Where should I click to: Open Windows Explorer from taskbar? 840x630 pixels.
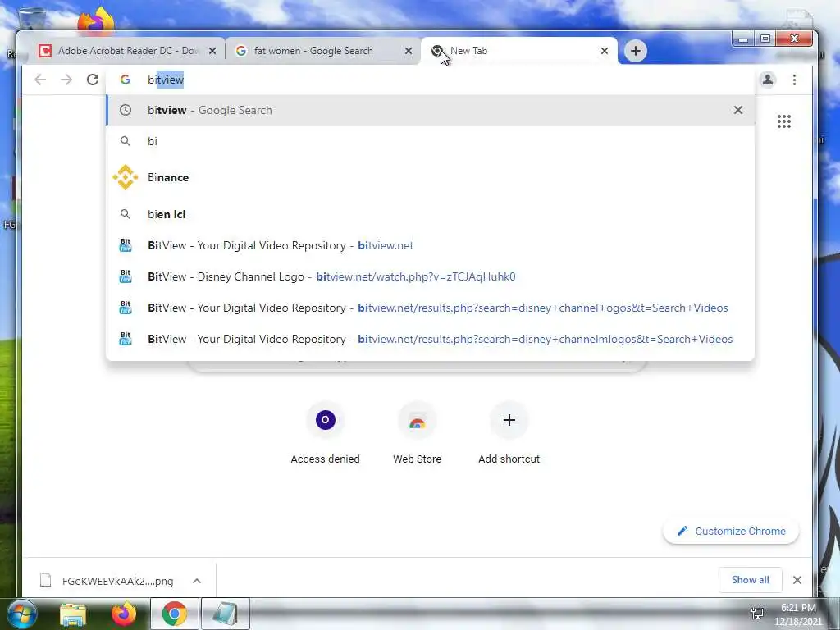pyautogui.click(x=73, y=614)
